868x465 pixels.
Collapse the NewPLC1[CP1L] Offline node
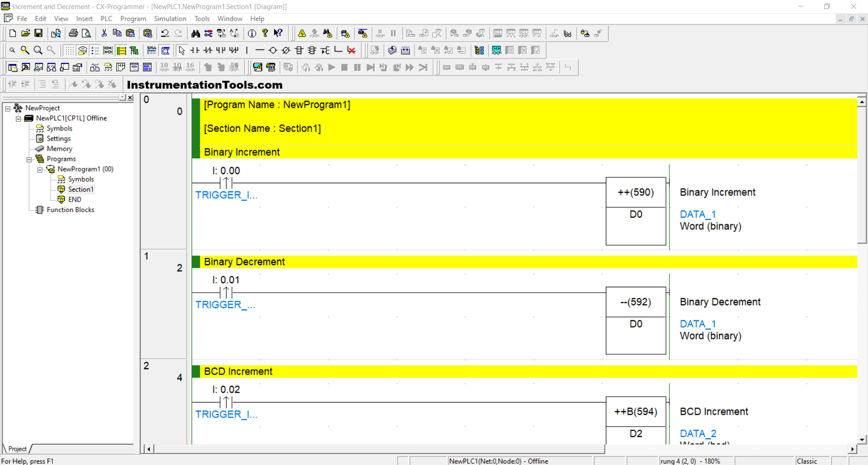[x=19, y=119]
